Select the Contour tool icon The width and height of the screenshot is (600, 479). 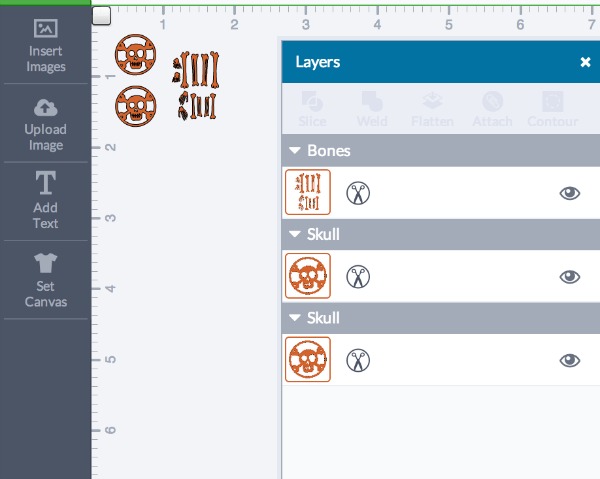tap(552, 109)
